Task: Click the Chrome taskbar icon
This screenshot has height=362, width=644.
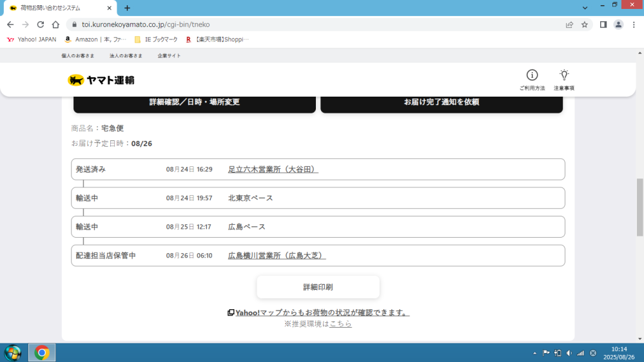Action: (x=41, y=352)
